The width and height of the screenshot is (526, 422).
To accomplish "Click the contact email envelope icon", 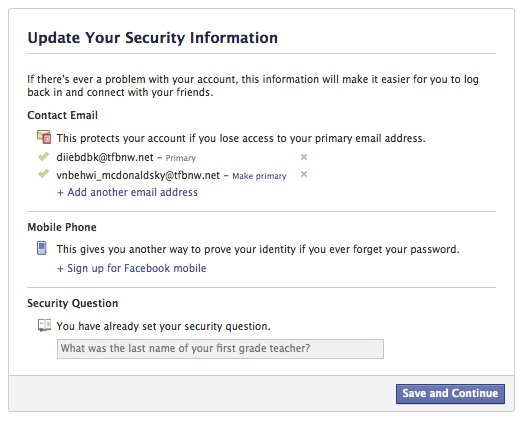I will [x=44, y=137].
